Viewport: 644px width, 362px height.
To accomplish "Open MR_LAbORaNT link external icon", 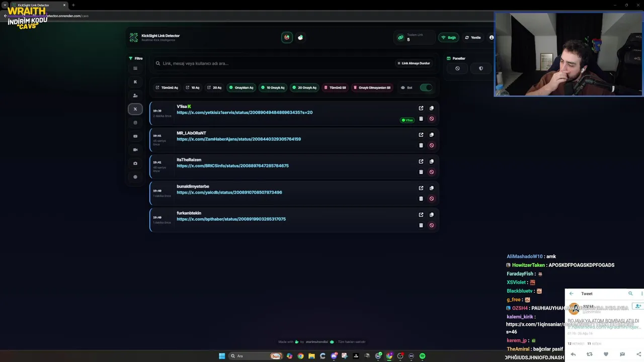I will 421,135.
